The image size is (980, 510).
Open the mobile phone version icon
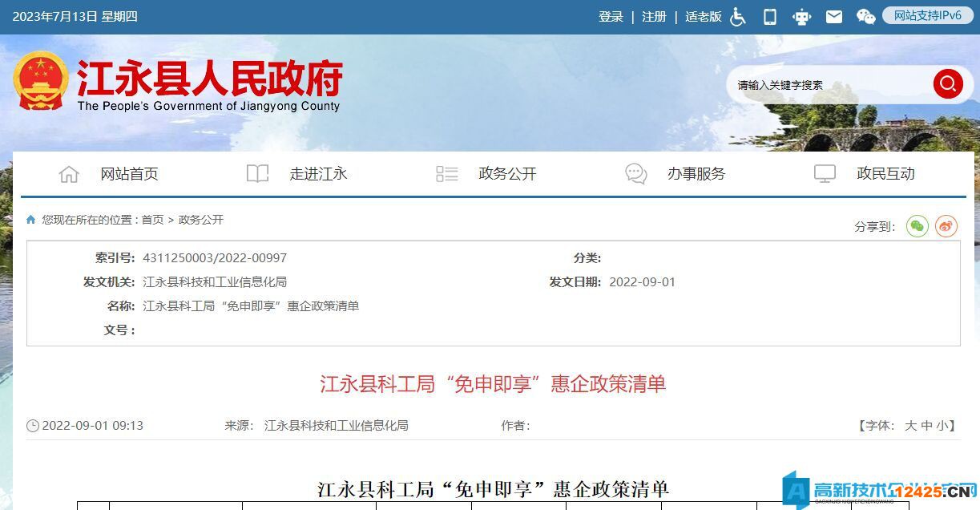[770, 17]
